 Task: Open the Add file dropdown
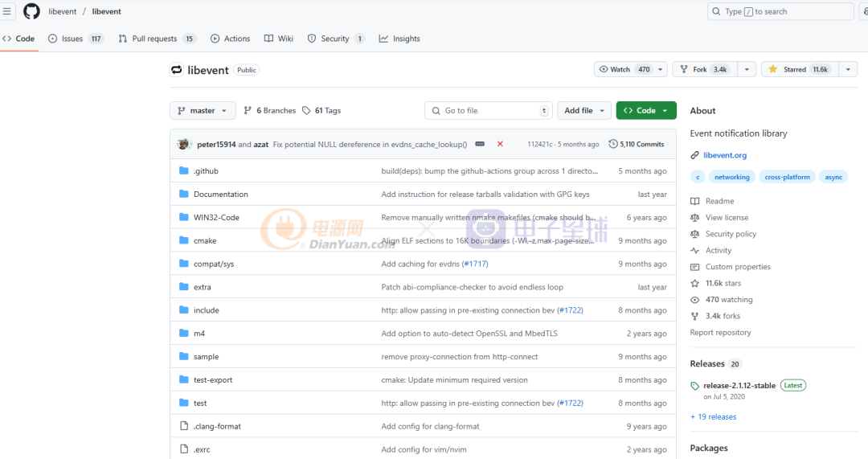pyautogui.click(x=584, y=111)
